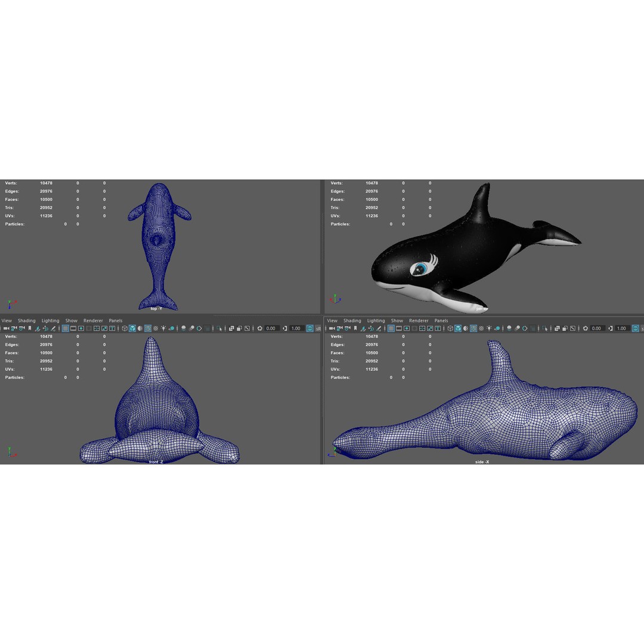Click Exposure value 0.00 field in side panel
Viewport: 644px width, 644px height.
pyautogui.click(x=597, y=328)
